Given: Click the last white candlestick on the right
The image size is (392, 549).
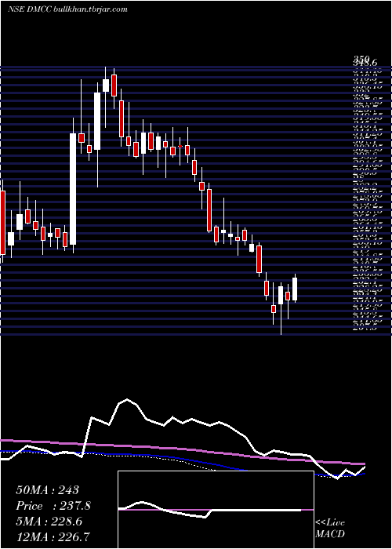Looking at the screenshot, I should pos(295,289).
